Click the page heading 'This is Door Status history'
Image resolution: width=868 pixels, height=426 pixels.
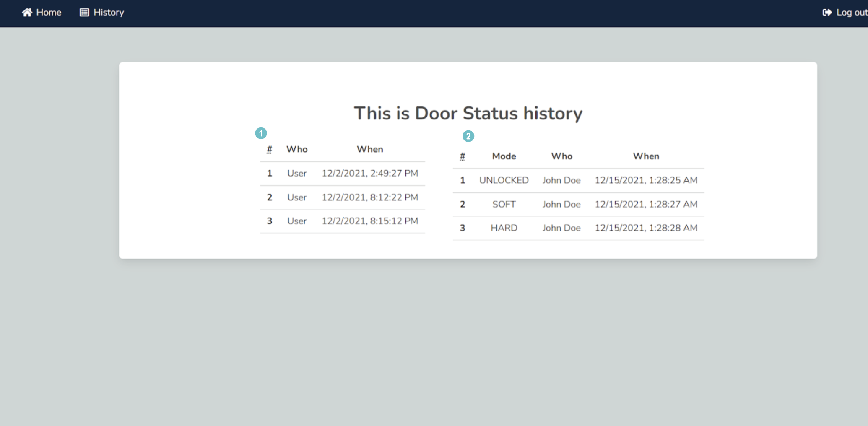tap(468, 113)
